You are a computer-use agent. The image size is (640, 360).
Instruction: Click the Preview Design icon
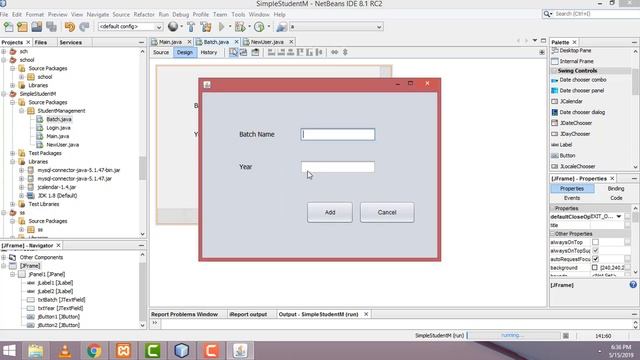pos(255,52)
